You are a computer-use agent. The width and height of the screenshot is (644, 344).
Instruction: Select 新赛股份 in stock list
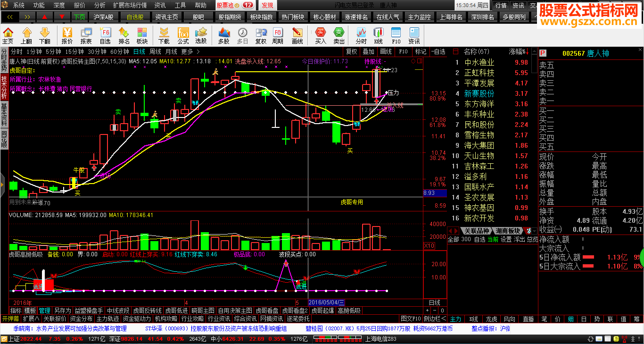tap(479, 93)
